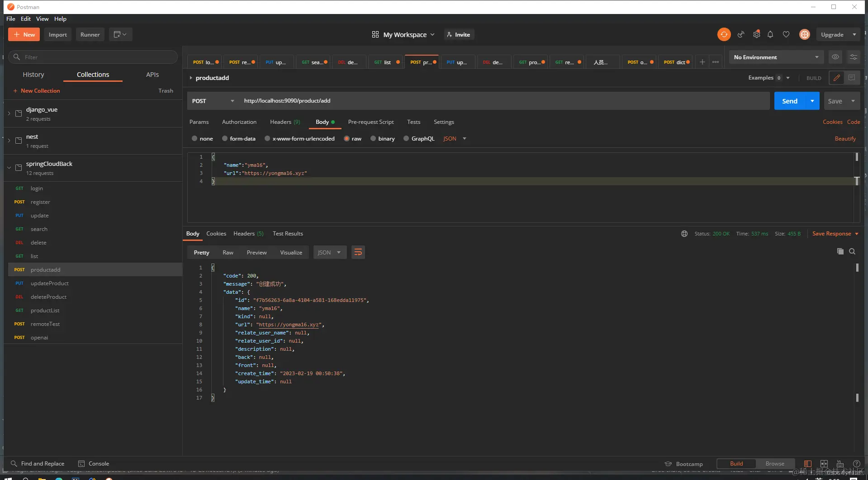Switch to two-pane view icon
This screenshot has height=480, width=868.
click(824, 464)
